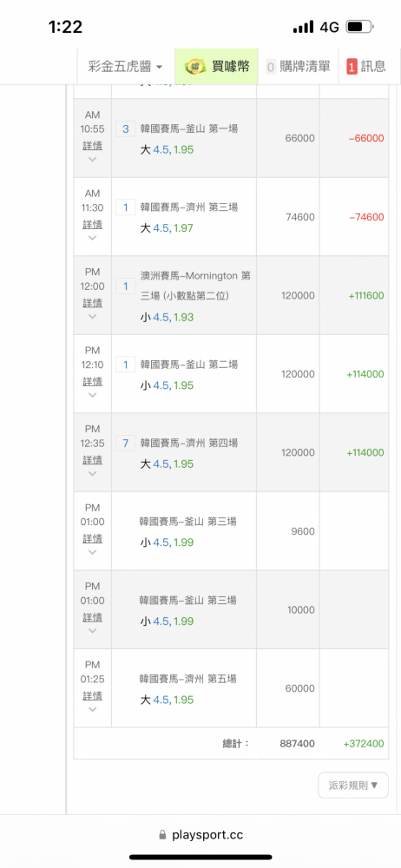Click chevron under PM 01:25 詳情

tap(93, 709)
